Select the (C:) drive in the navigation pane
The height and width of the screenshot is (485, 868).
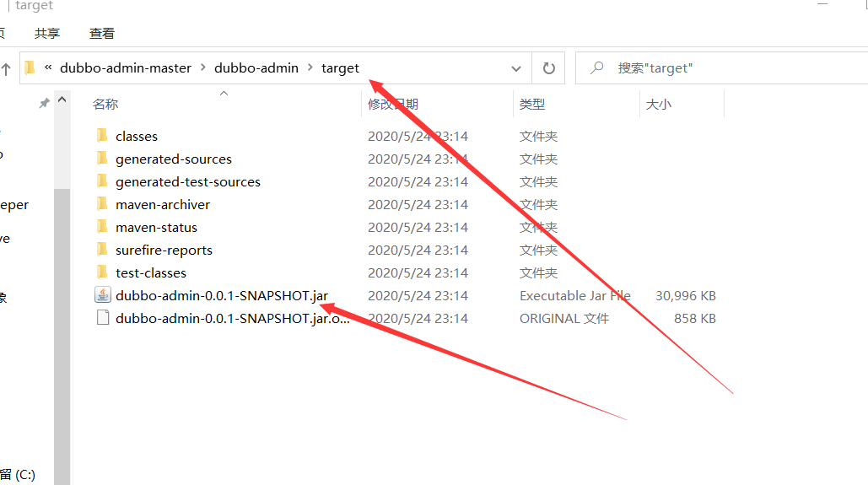click(x=18, y=475)
